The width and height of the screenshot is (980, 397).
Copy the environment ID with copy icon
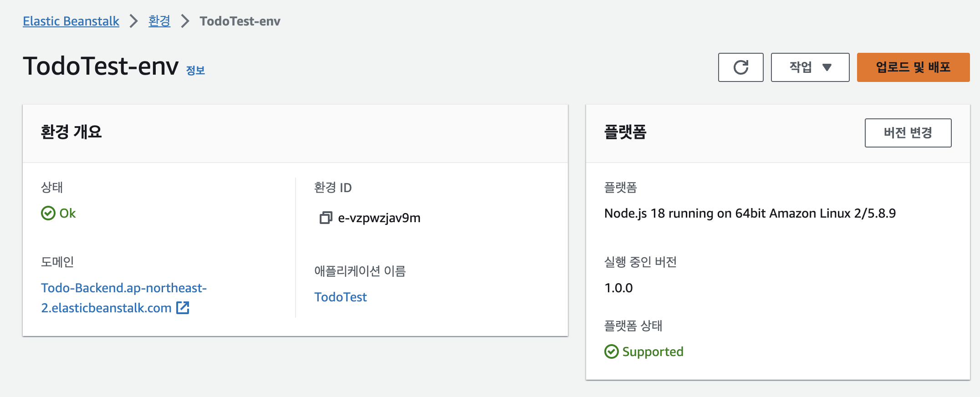point(326,218)
